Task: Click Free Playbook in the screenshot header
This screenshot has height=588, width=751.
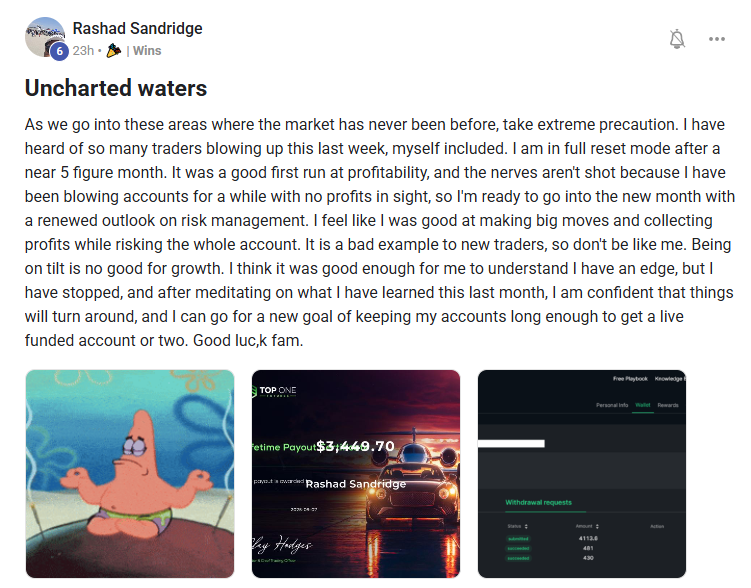Action: (x=629, y=380)
